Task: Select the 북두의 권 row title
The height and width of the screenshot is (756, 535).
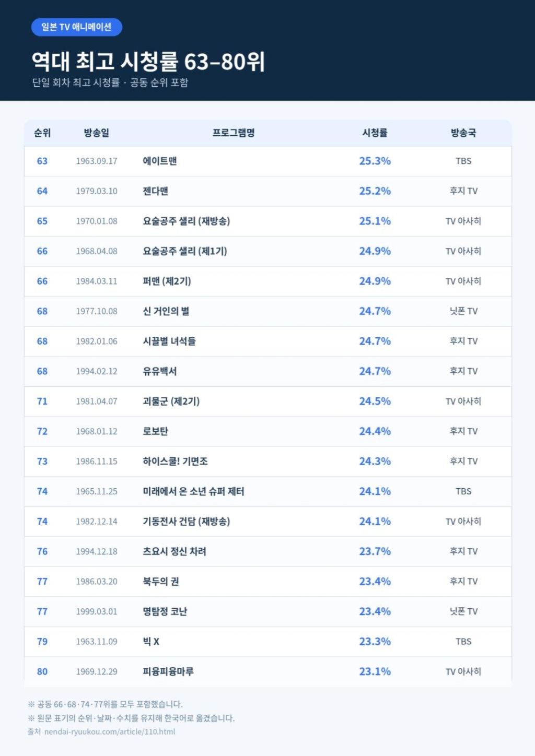Action: pos(161,582)
